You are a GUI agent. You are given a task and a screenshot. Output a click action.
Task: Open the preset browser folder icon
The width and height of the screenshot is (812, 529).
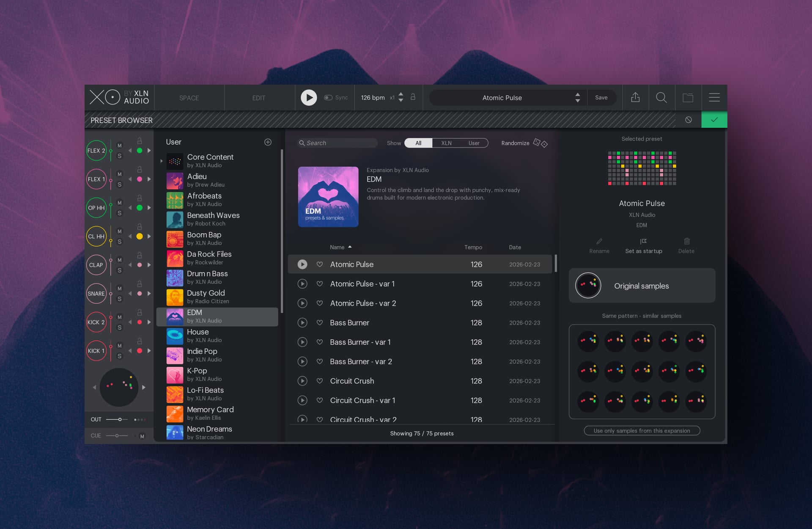688,97
